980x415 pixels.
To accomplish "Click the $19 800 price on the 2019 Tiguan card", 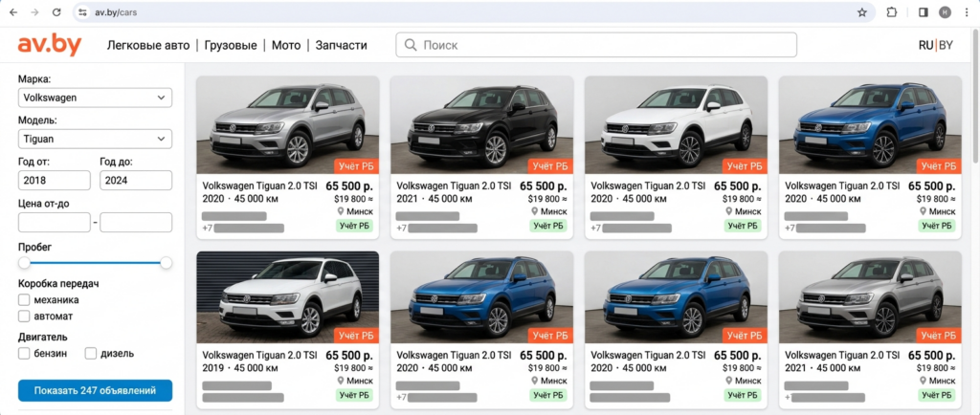I will pyautogui.click(x=353, y=368).
